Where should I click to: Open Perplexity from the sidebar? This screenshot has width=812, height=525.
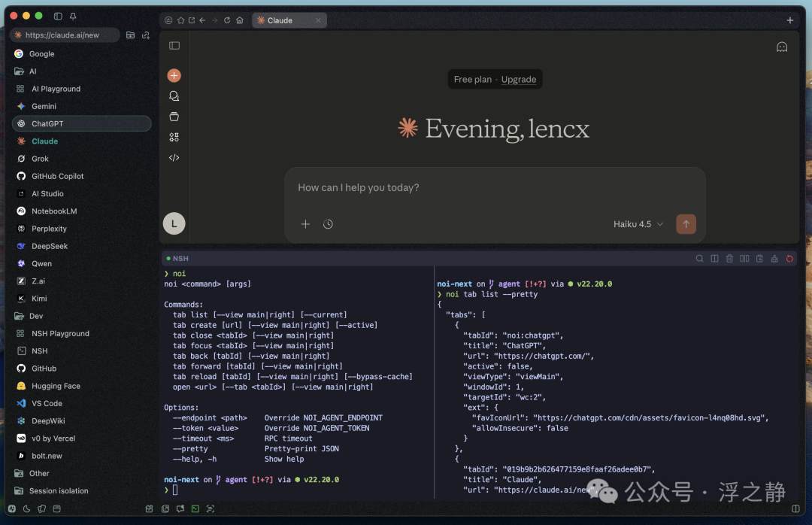click(81, 229)
